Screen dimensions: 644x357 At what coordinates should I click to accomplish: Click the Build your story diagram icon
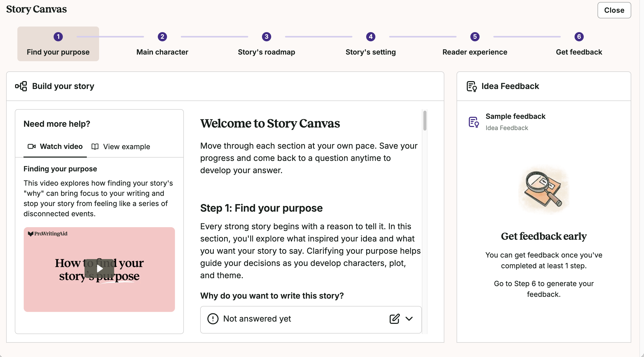21,86
